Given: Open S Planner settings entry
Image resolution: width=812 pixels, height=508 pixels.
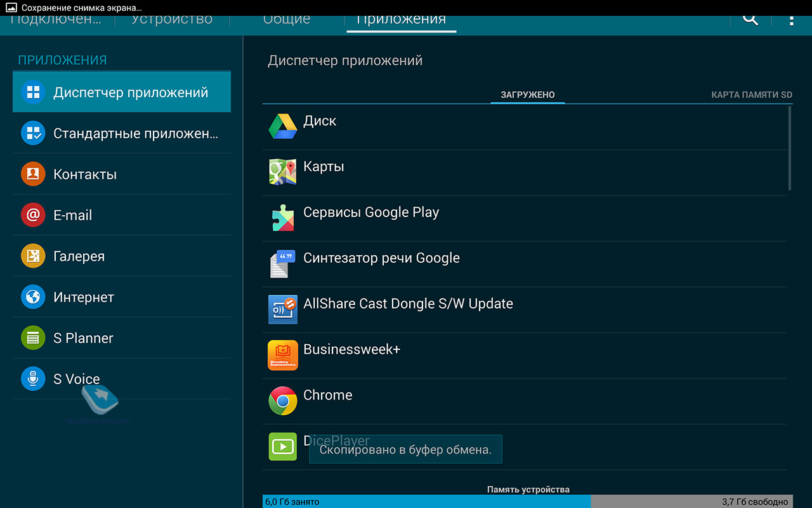Looking at the screenshot, I should [122, 338].
